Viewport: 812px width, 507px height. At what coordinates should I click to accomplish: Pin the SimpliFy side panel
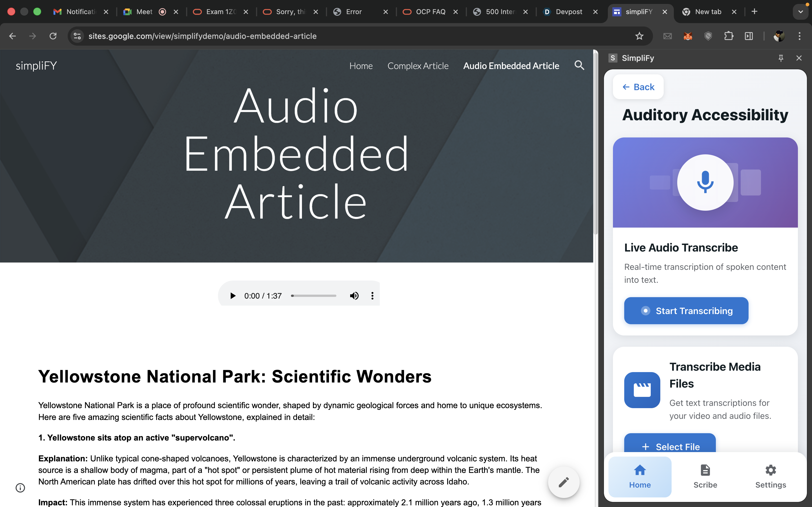(781, 58)
